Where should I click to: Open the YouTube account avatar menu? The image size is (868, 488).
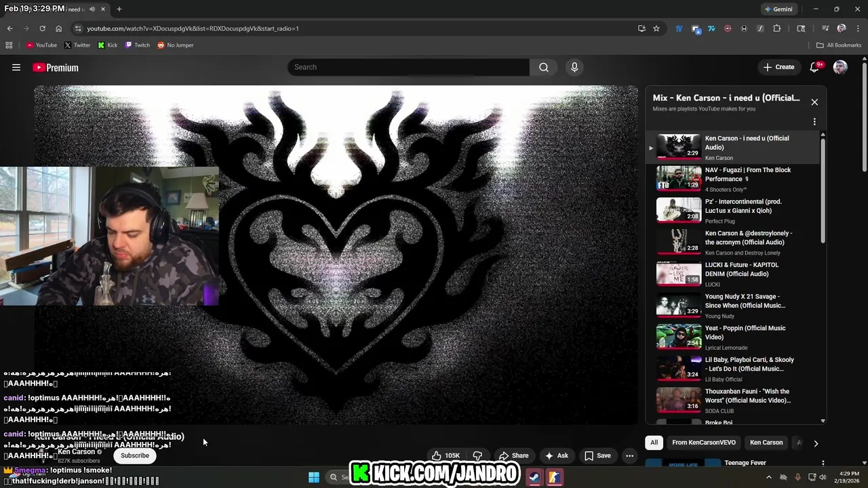(840, 67)
